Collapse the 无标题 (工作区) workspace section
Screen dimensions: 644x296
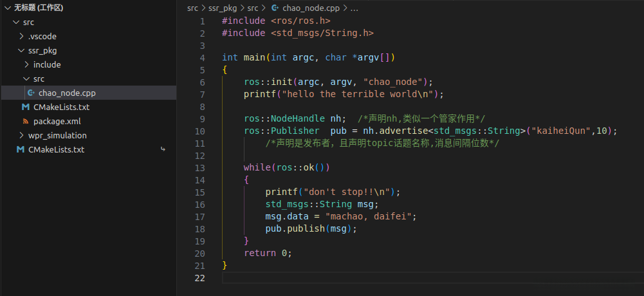[8, 8]
